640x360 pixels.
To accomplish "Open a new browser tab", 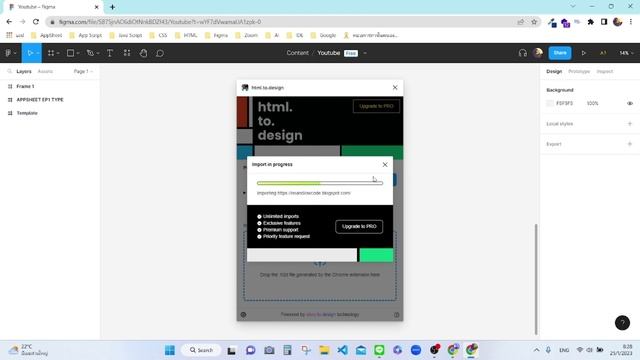I will 112,7.
